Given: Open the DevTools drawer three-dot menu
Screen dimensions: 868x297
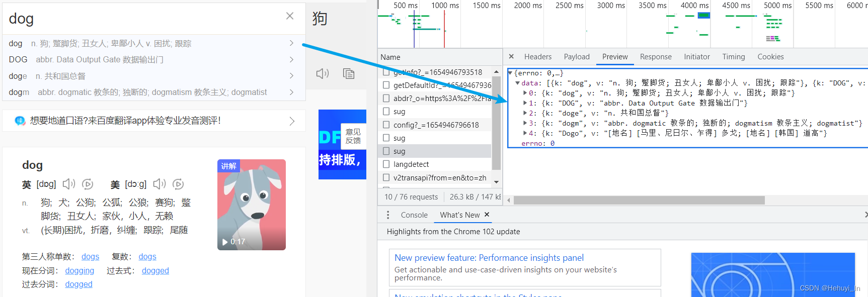Looking at the screenshot, I should pyautogui.click(x=388, y=215).
